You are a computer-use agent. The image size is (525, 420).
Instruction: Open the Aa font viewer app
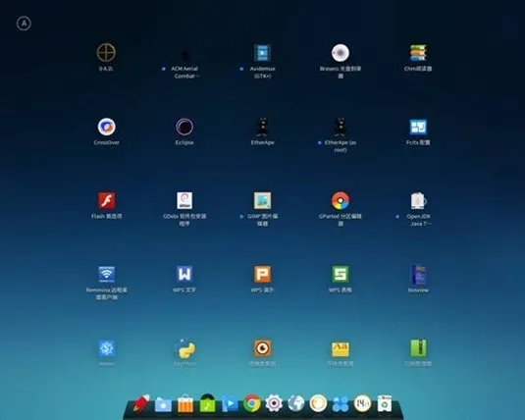[x=341, y=348]
